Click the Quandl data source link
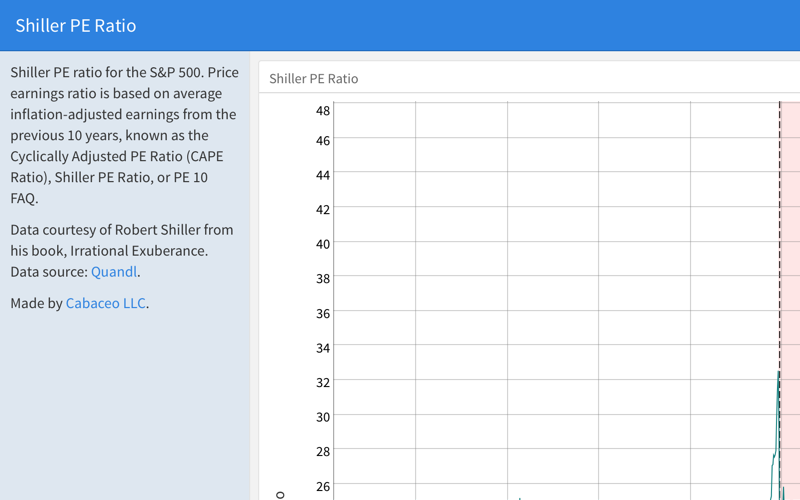The width and height of the screenshot is (800, 500). pyautogui.click(x=114, y=272)
